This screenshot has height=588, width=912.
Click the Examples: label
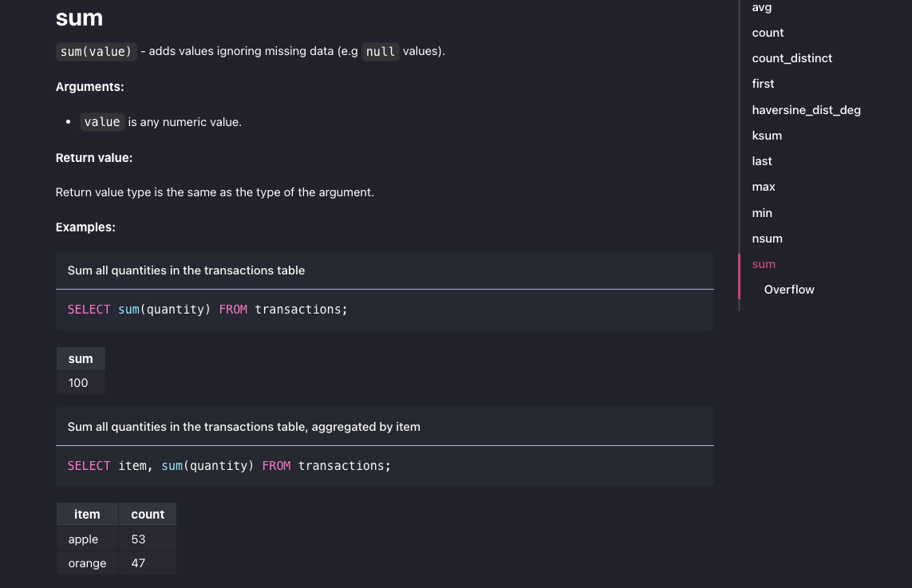tap(85, 228)
